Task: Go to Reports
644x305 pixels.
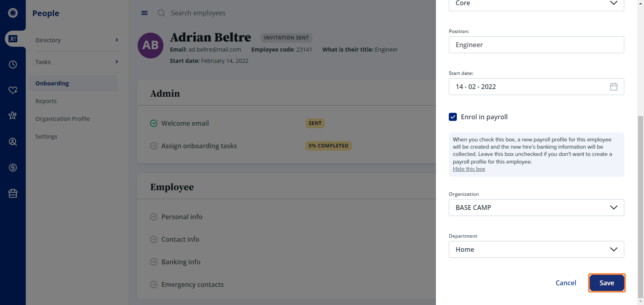Action: point(46,101)
